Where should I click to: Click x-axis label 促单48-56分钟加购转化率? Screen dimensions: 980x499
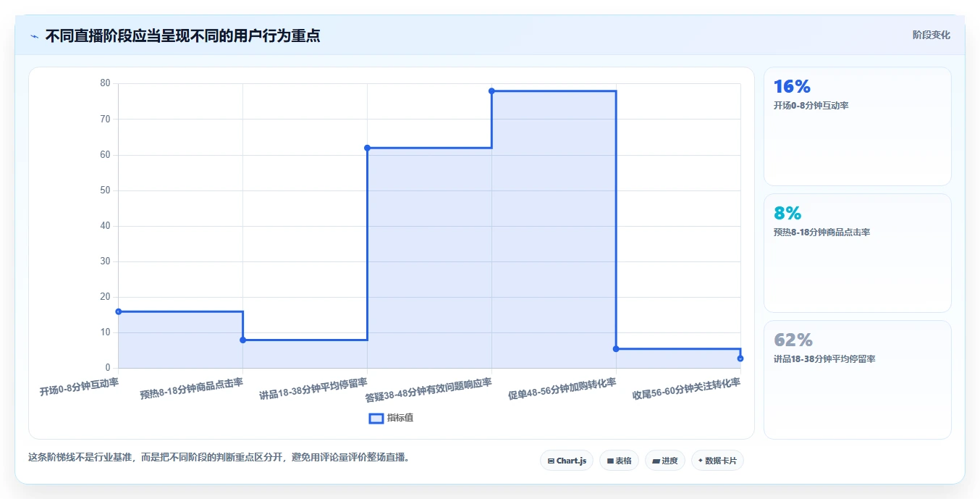(562, 388)
